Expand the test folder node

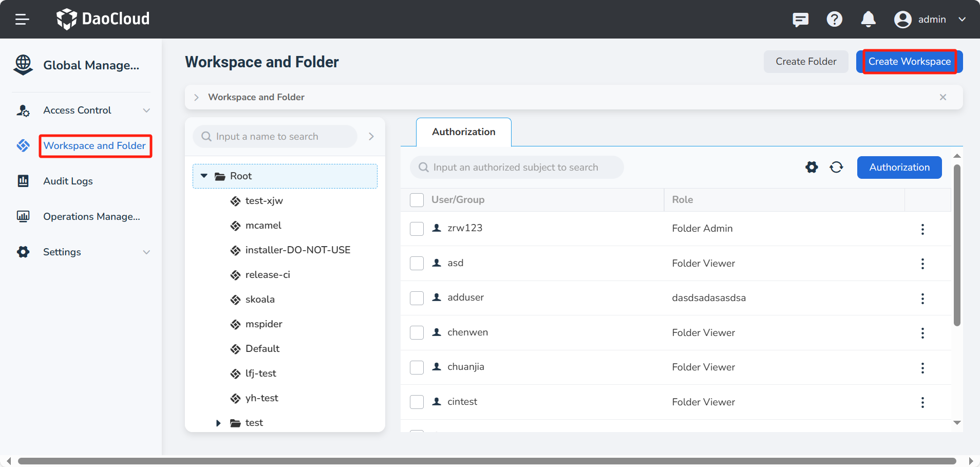click(219, 422)
